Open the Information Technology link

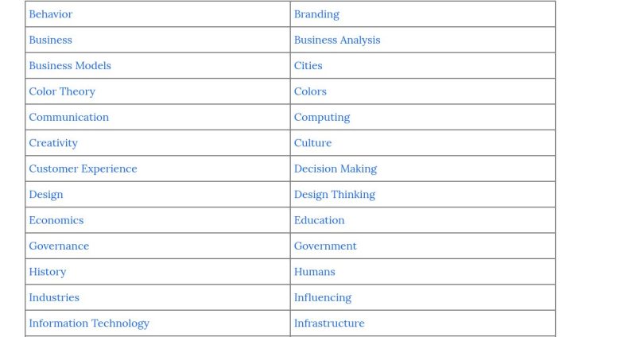pyautogui.click(x=89, y=323)
